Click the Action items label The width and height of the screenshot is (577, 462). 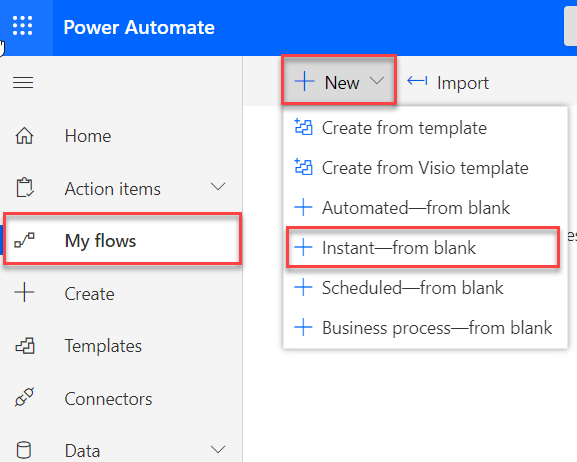(113, 189)
